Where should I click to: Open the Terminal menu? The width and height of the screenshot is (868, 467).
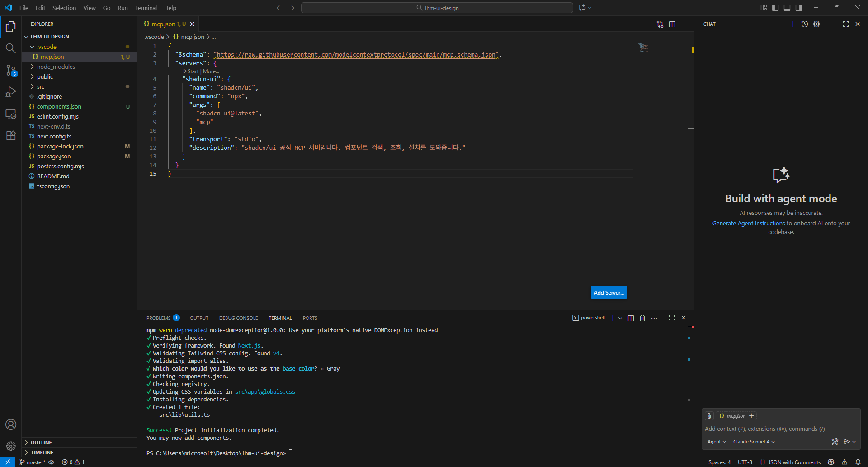point(146,8)
